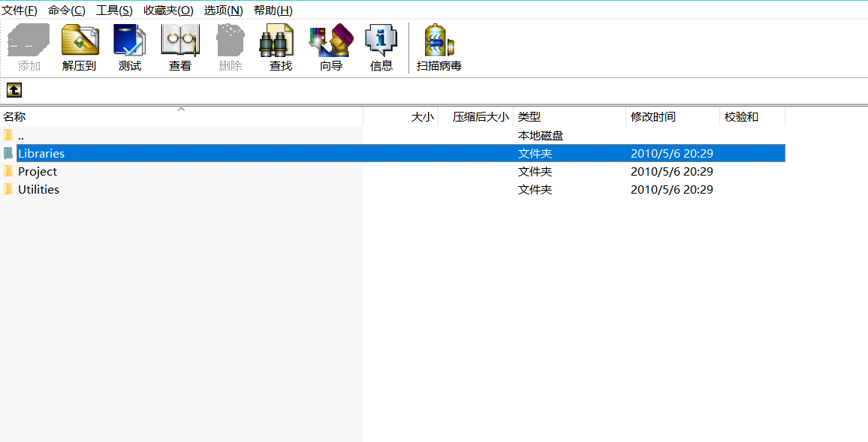868x442 pixels.
Task: Open the 命令(C) menu
Action: pos(66,10)
